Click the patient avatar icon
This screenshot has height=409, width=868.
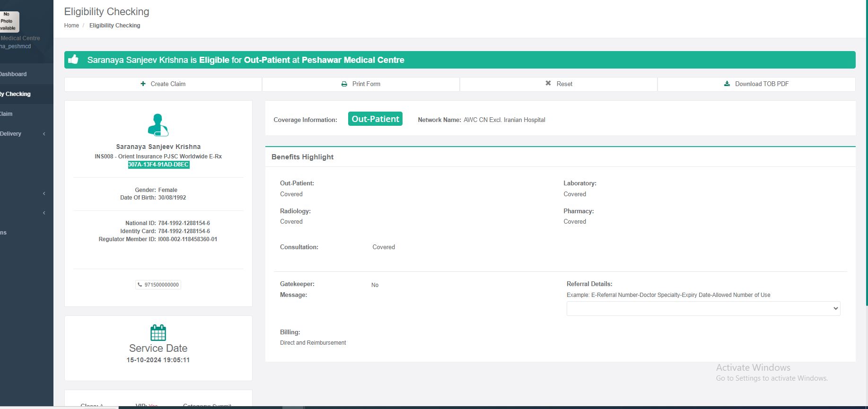(158, 125)
